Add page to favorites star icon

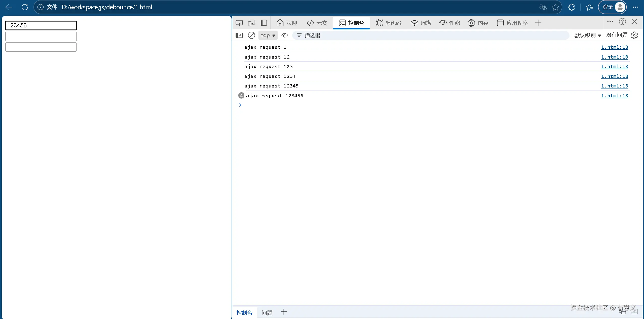click(555, 7)
